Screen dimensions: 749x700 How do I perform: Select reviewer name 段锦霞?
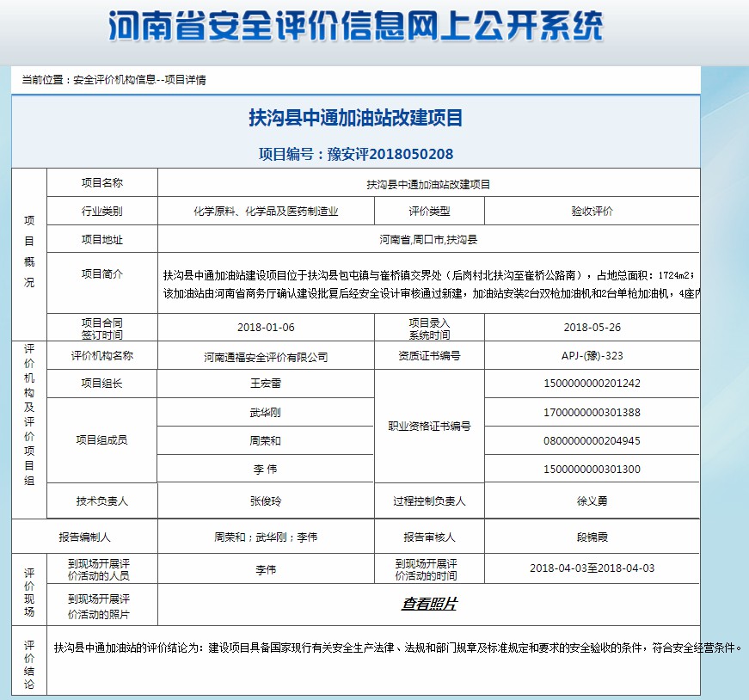coord(592,537)
